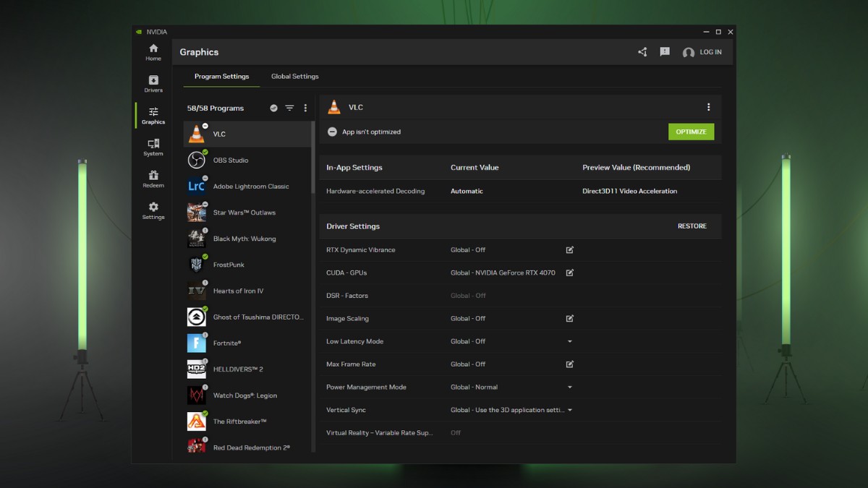Open the Drivers section
This screenshot has height=488, width=868.
click(x=153, y=84)
